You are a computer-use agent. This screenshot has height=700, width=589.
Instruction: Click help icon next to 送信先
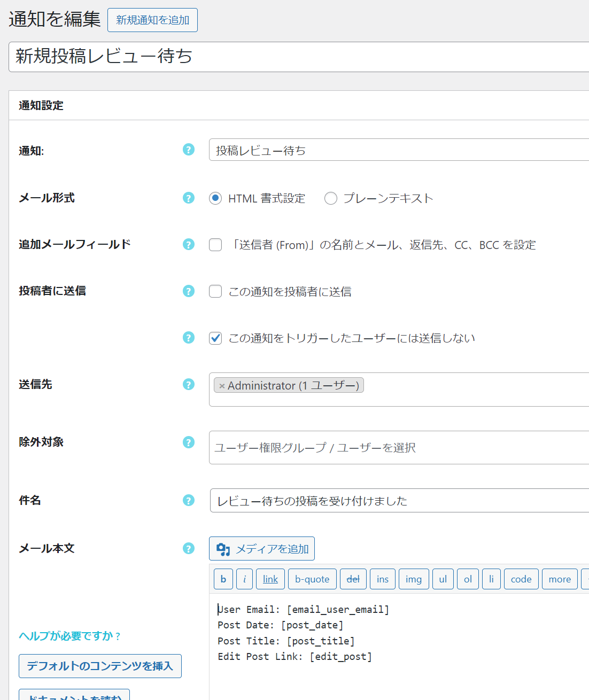pos(189,384)
